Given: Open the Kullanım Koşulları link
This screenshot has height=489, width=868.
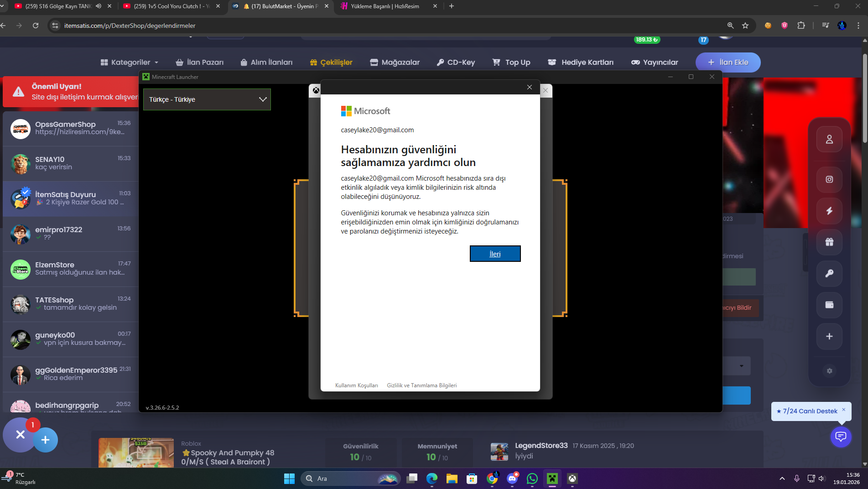Looking at the screenshot, I should tap(357, 385).
